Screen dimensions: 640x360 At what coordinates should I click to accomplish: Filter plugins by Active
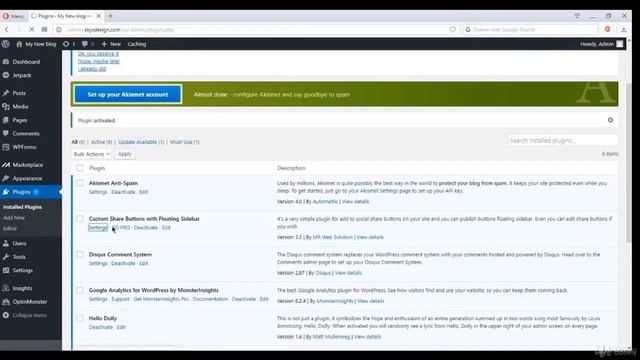(x=98, y=142)
